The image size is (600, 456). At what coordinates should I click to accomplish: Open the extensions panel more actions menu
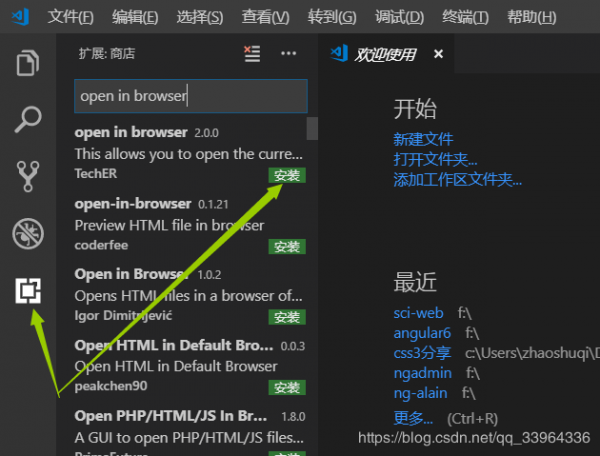(x=289, y=54)
